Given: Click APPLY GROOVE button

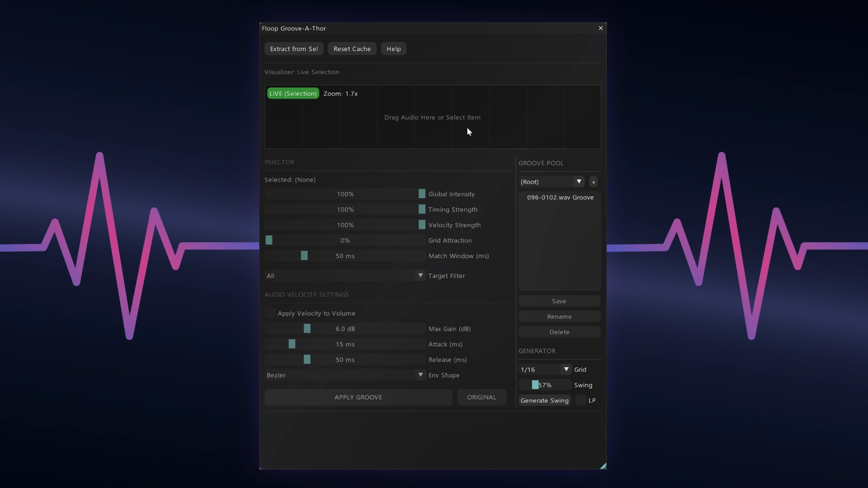Looking at the screenshot, I should [358, 397].
